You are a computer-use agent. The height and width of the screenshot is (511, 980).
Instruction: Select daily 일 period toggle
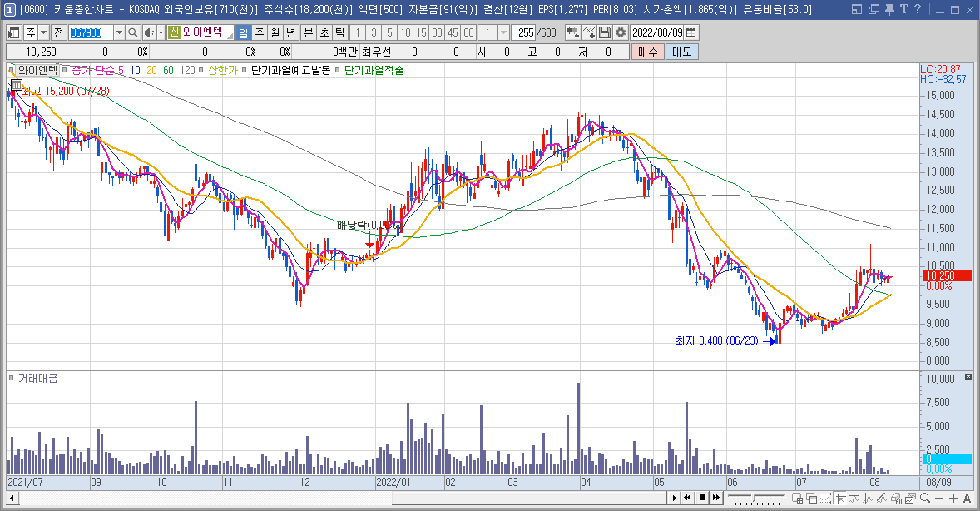pyautogui.click(x=243, y=32)
